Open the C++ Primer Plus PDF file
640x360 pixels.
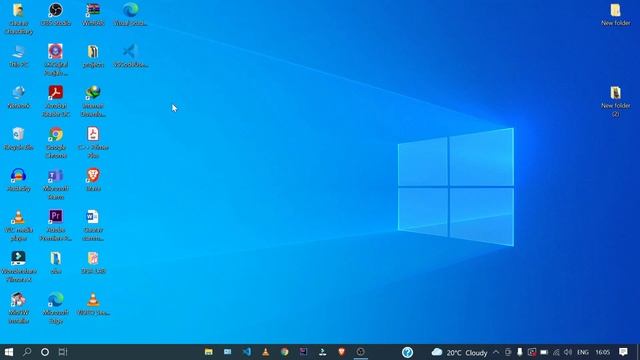tap(93, 143)
